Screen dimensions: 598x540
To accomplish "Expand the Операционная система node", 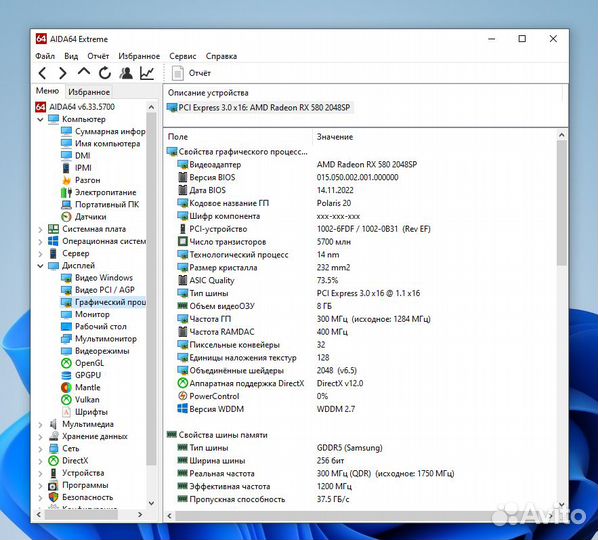I will [x=40, y=241].
